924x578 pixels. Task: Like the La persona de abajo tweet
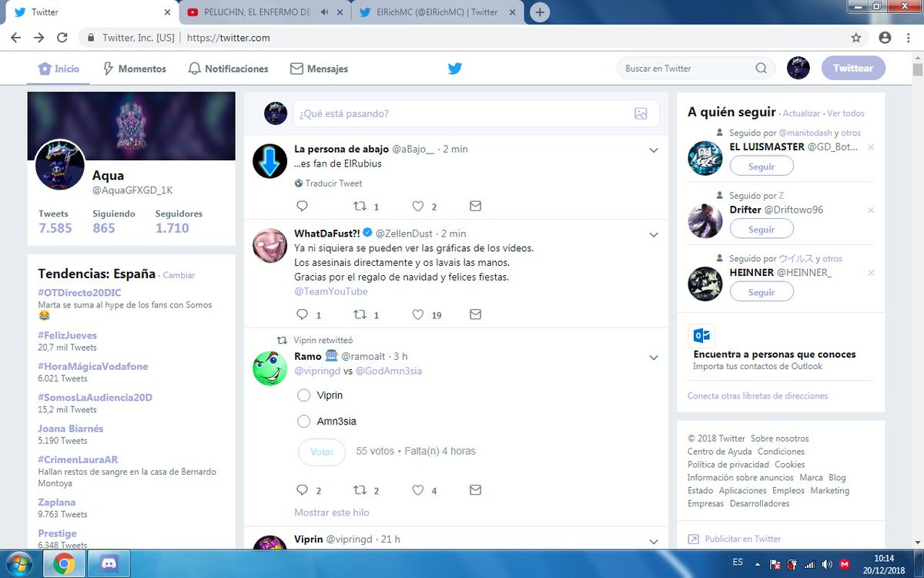click(x=417, y=207)
